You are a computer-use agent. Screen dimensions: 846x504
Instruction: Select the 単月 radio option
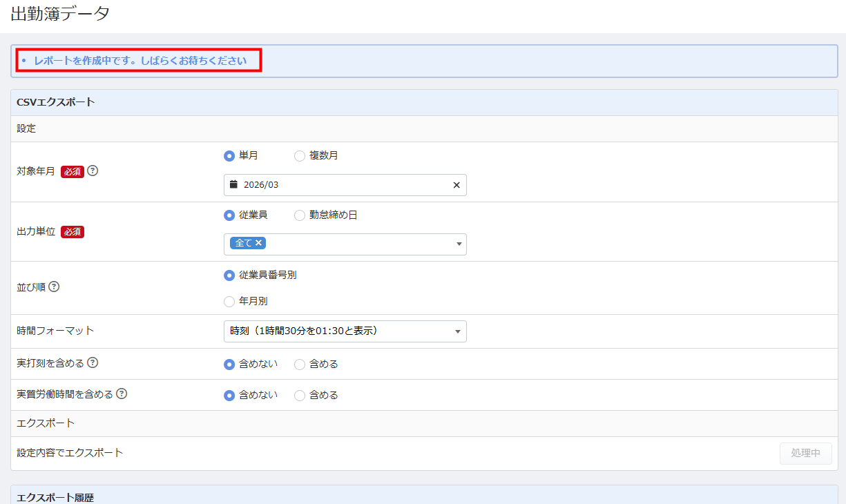point(229,156)
